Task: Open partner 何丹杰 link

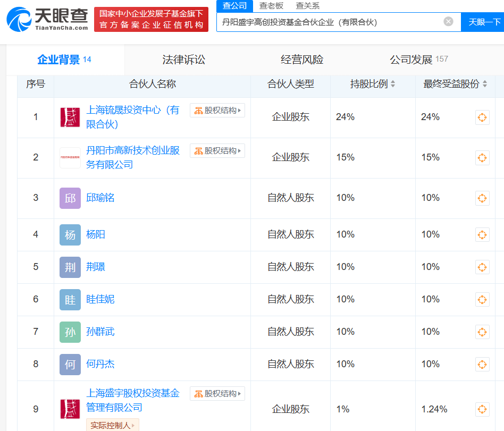Action: (x=100, y=364)
